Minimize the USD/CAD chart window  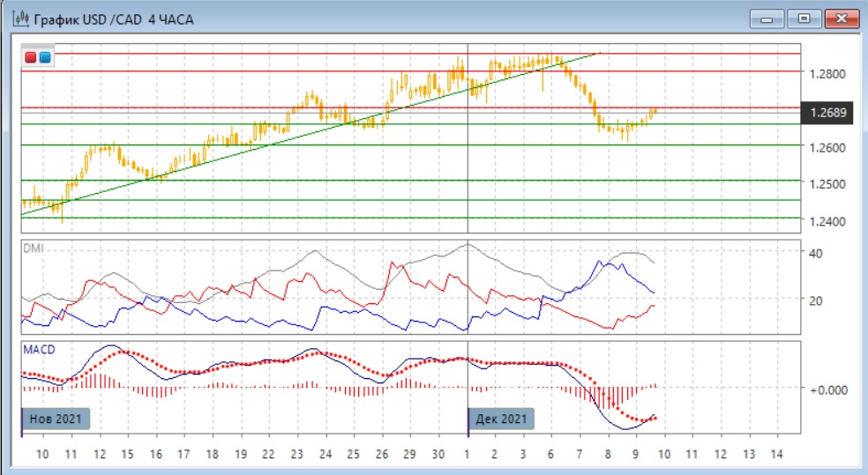click(x=767, y=19)
